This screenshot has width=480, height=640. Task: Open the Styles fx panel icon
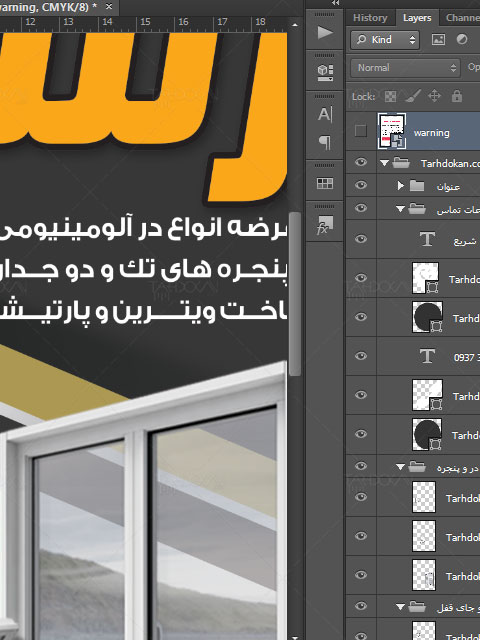pos(325,225)
